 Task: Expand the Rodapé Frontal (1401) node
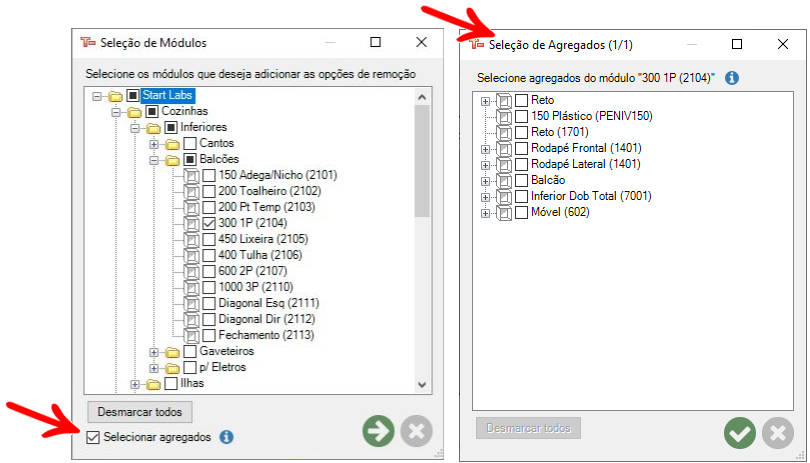coord(485,149)
